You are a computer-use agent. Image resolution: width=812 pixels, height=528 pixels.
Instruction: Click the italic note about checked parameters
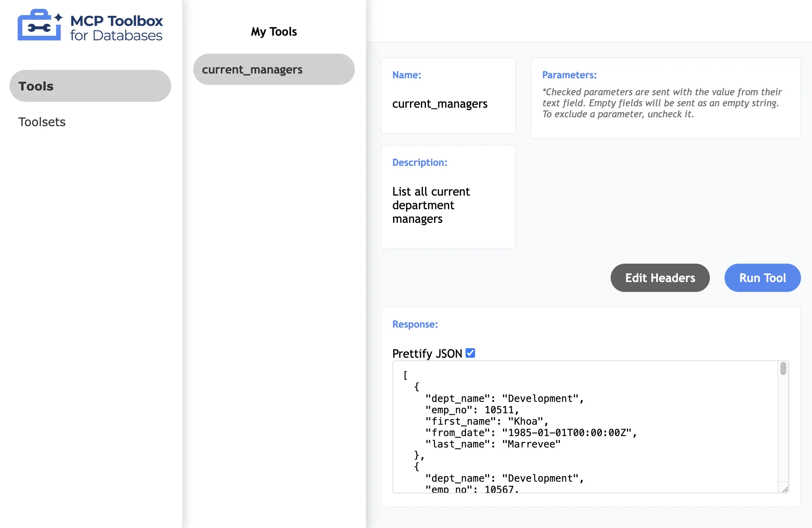(661, 103)
